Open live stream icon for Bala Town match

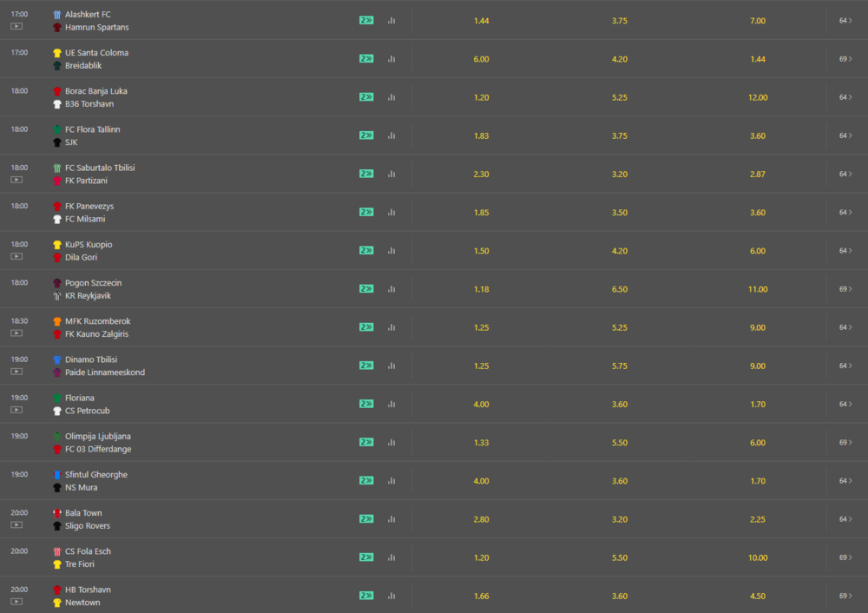pyautogui.click(x=16, y=525)
